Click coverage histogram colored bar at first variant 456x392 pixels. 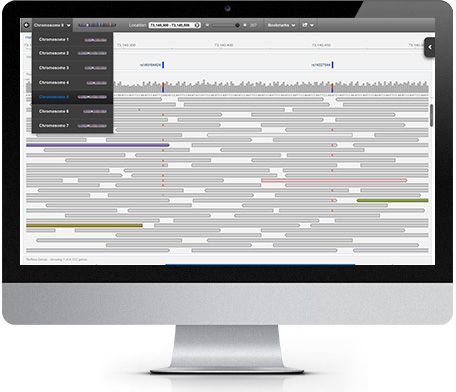coord(163,88)
